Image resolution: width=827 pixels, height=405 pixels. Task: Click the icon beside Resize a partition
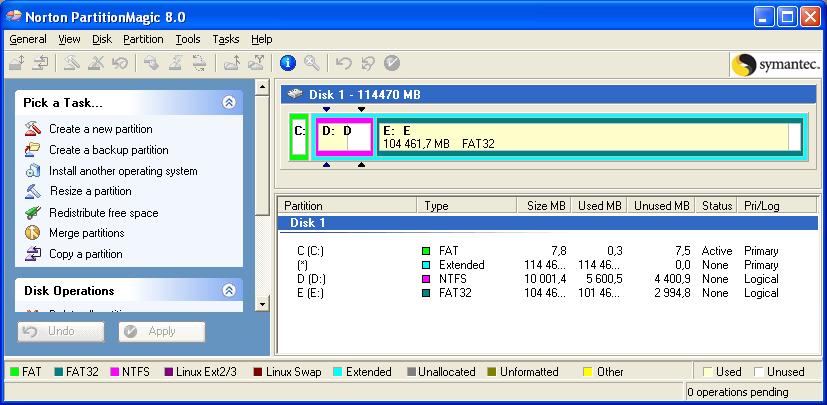(x=33, y=191)
